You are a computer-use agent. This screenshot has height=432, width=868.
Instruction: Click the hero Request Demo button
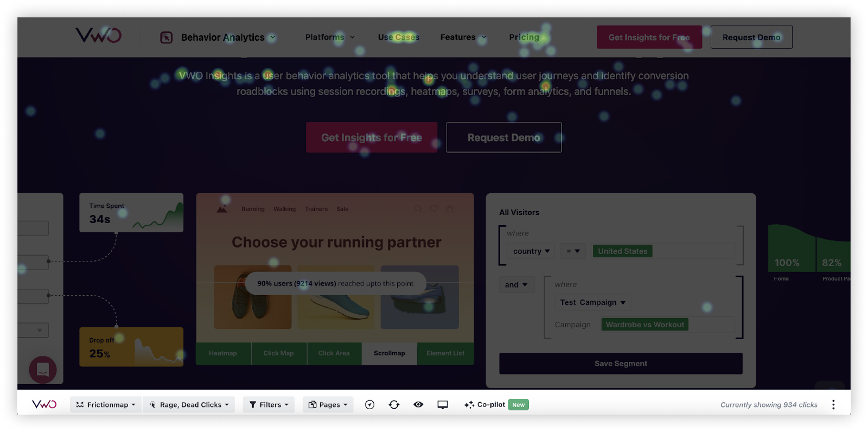pos(504,137)
